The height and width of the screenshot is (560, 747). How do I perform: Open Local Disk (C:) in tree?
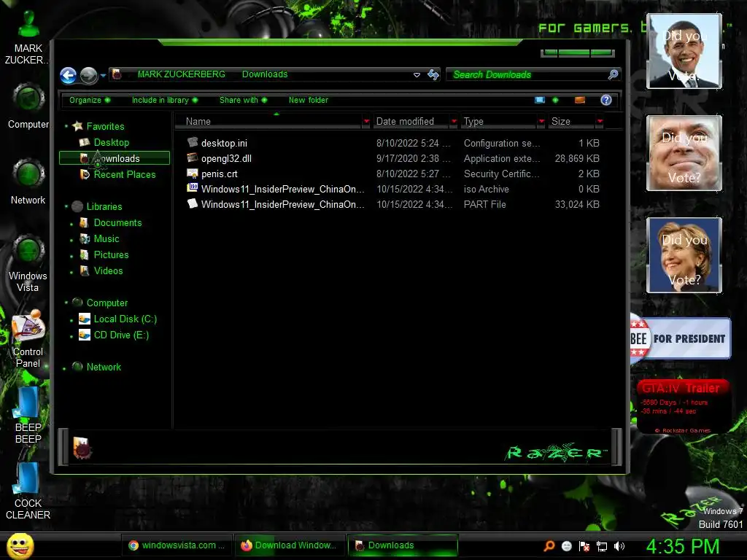pyautogui.click(x=125, y=319)
